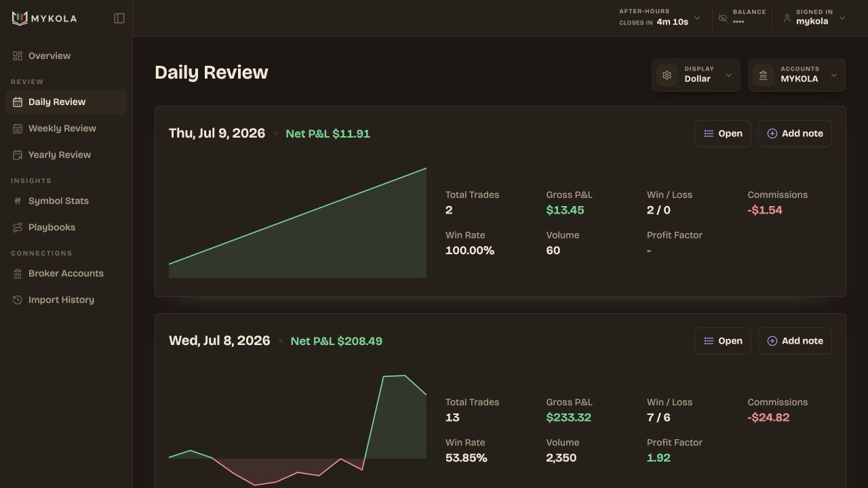Image resolution: width=868 pixels, height=488 pixels.
Task: Click the Overview grid icon
Action: (x=18, y=56)
